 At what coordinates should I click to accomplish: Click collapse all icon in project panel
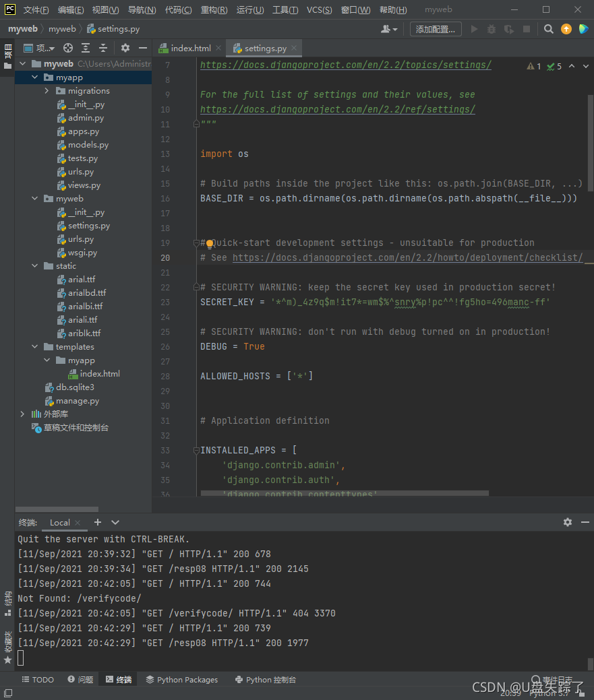[x=103, y=48]
